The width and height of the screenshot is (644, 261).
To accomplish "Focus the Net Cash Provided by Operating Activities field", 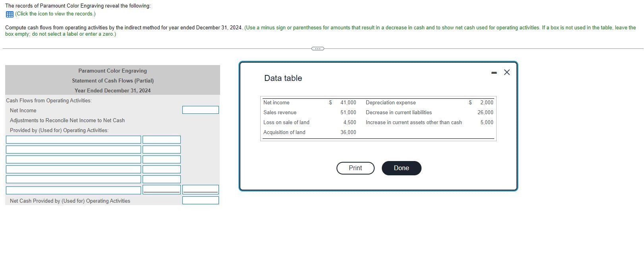I will click(201, 200).
